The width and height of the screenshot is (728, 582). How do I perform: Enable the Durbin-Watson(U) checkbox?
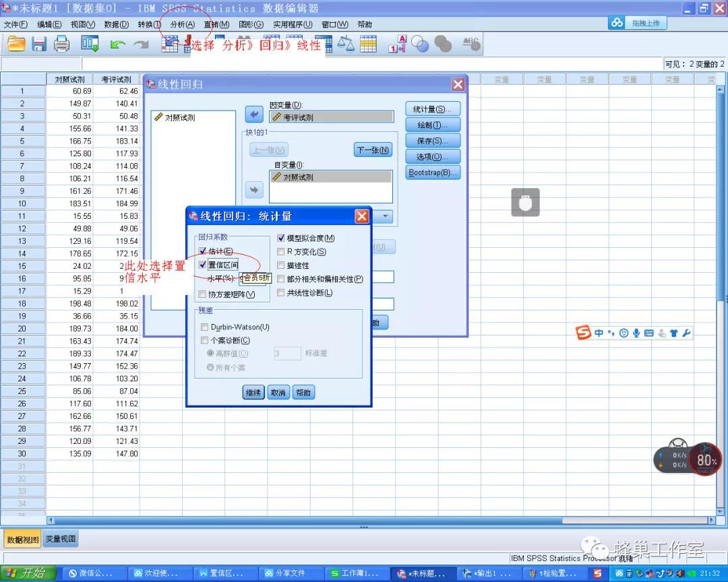(x=204, y=327)
